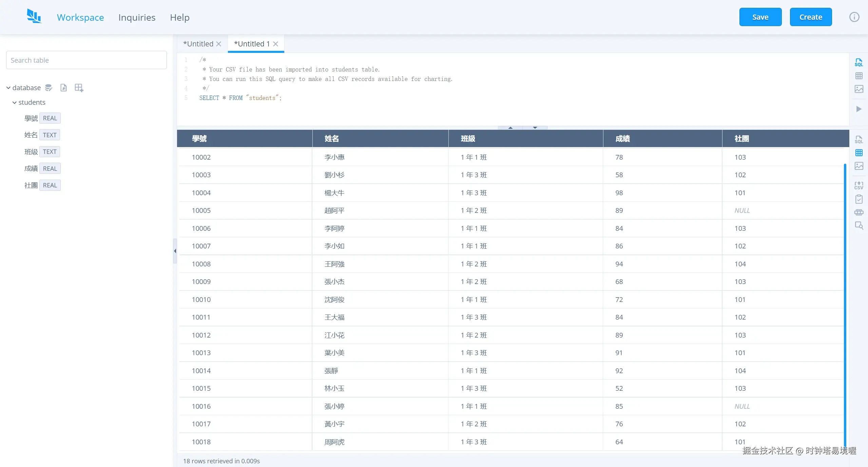Click the app info icon top right
The image size is (868, 467).
click(x=854, y=17)
